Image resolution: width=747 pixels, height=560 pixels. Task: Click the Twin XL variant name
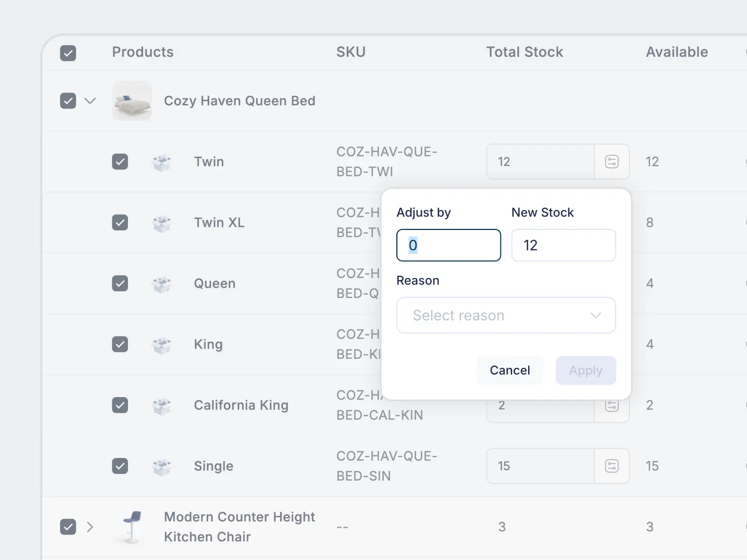(219, 222)
